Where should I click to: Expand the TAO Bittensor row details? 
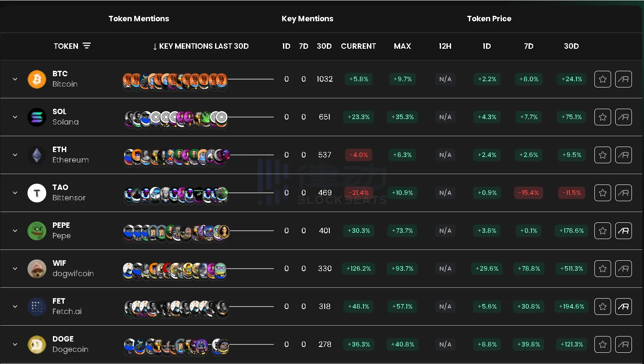(x=15, y=193)
